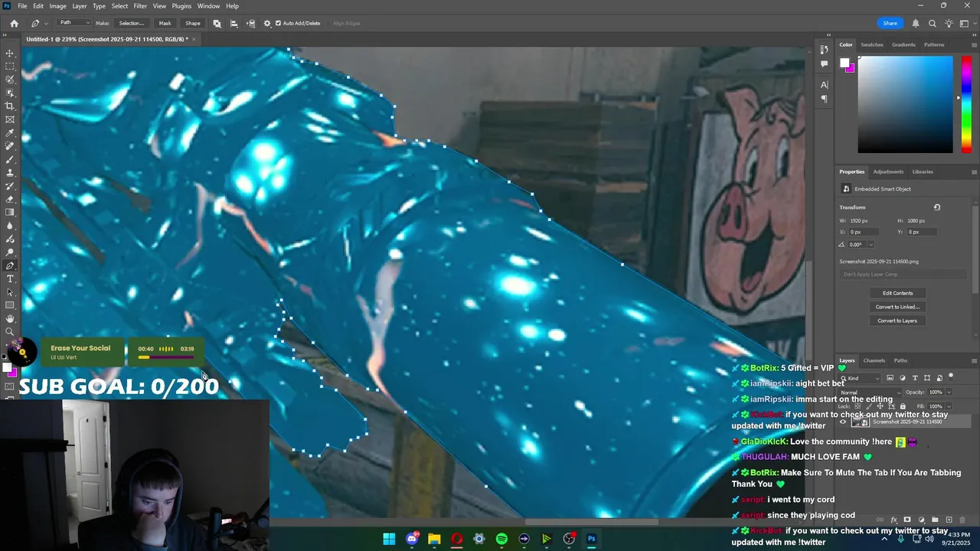Open the Plugins menu
980x551 pixels.
181,6
